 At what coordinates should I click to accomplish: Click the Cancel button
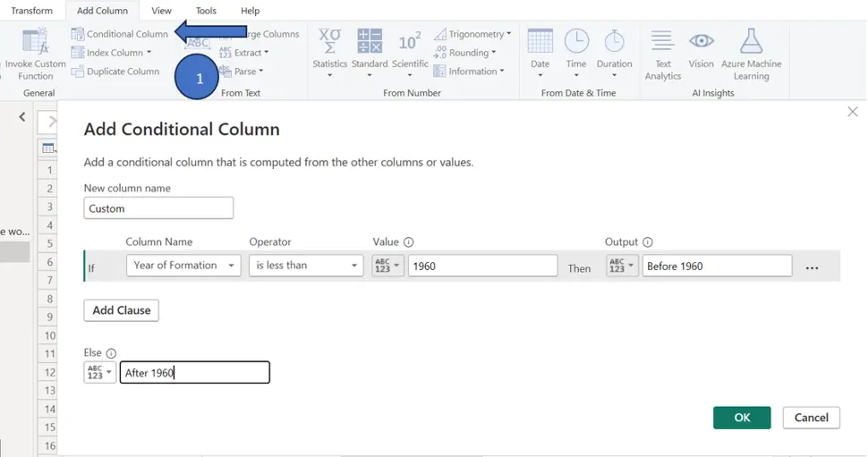tap(811, 418)
